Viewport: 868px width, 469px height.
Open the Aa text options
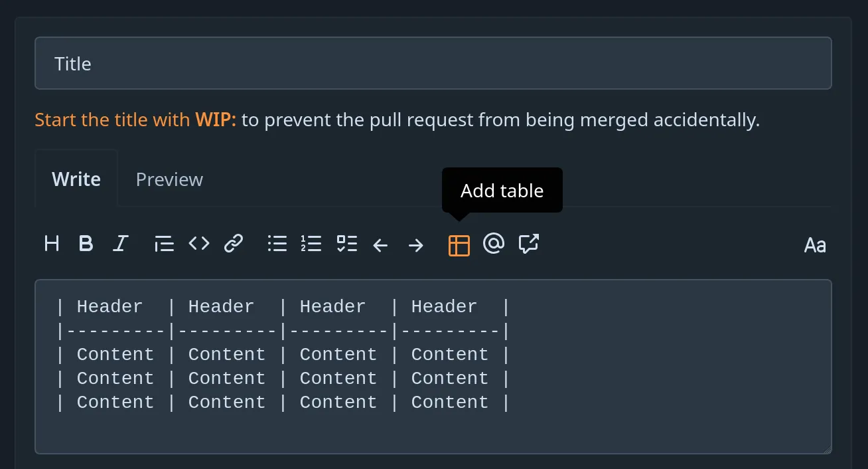(815, 245)
